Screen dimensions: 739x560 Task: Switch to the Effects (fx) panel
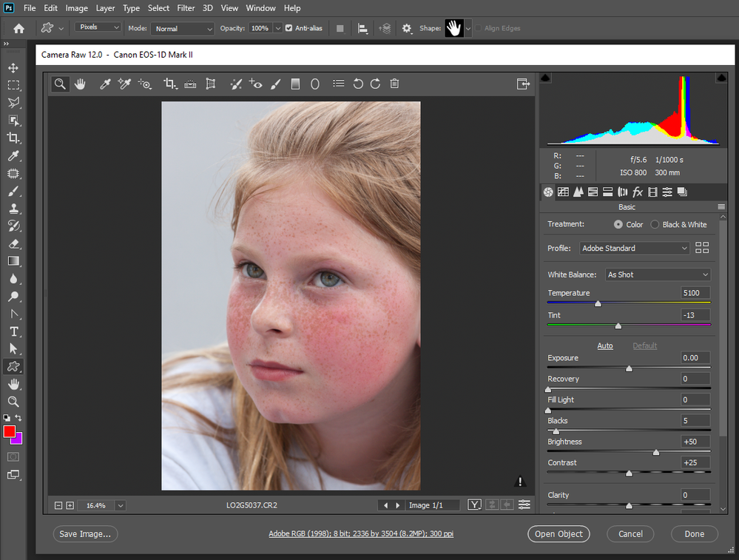click(x=637, y=192)
